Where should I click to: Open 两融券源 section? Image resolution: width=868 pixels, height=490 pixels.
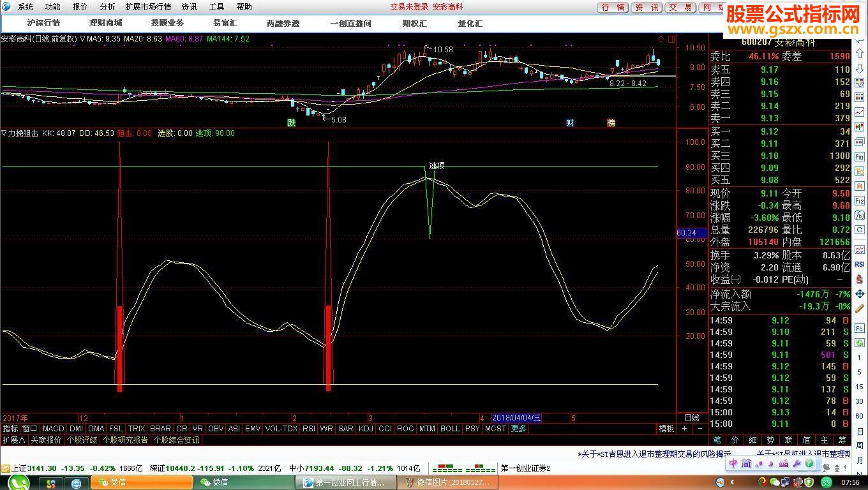click(283, 23)
